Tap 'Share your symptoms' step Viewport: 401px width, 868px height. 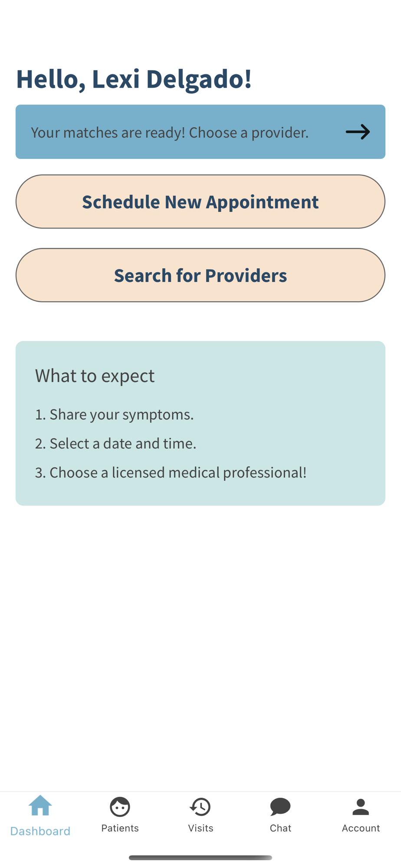click(x=114, y=415)
